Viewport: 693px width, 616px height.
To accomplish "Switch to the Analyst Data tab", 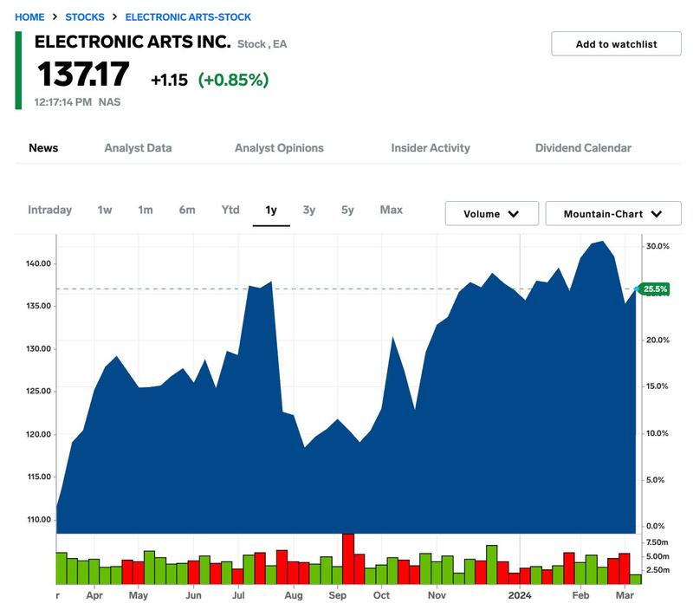I will [x=138, y=148].
